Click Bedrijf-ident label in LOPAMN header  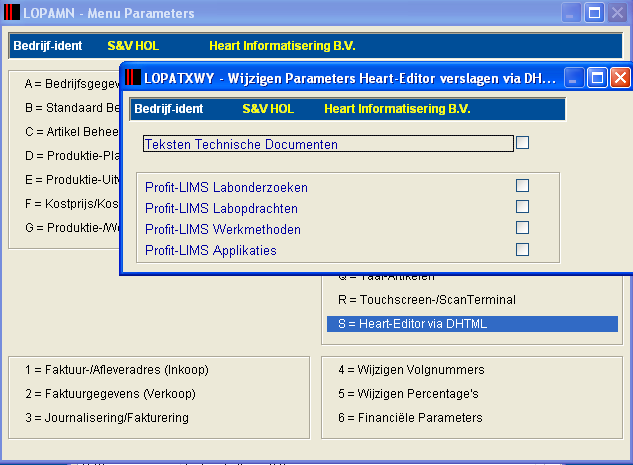(x=48, y=46)
